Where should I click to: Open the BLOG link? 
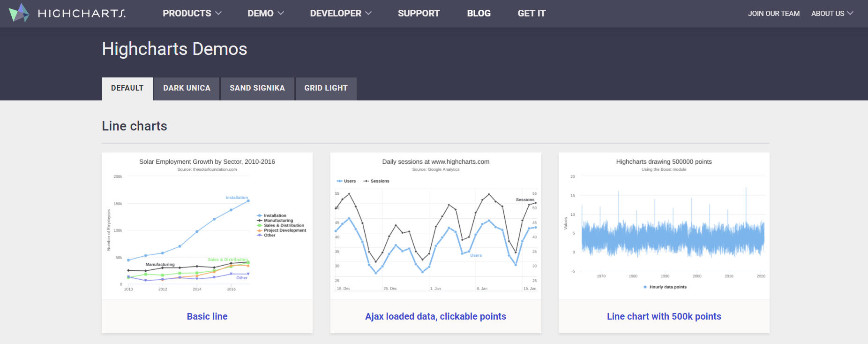(x=479, y=13)
